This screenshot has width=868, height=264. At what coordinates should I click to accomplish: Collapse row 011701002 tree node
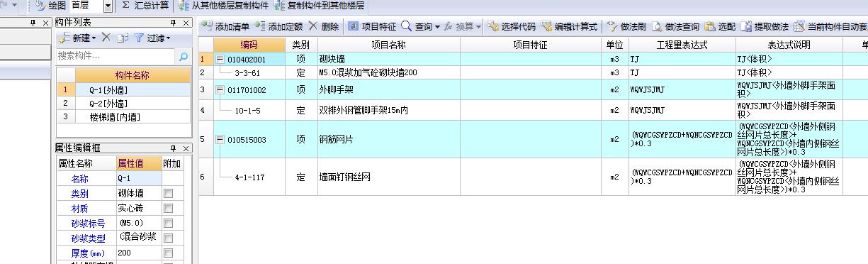[x=220, y=90]
